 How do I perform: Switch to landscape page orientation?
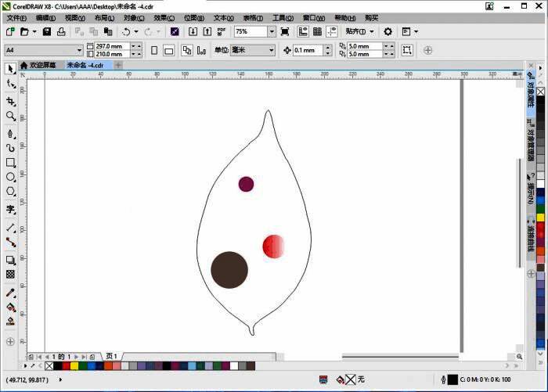coord(169,50)
